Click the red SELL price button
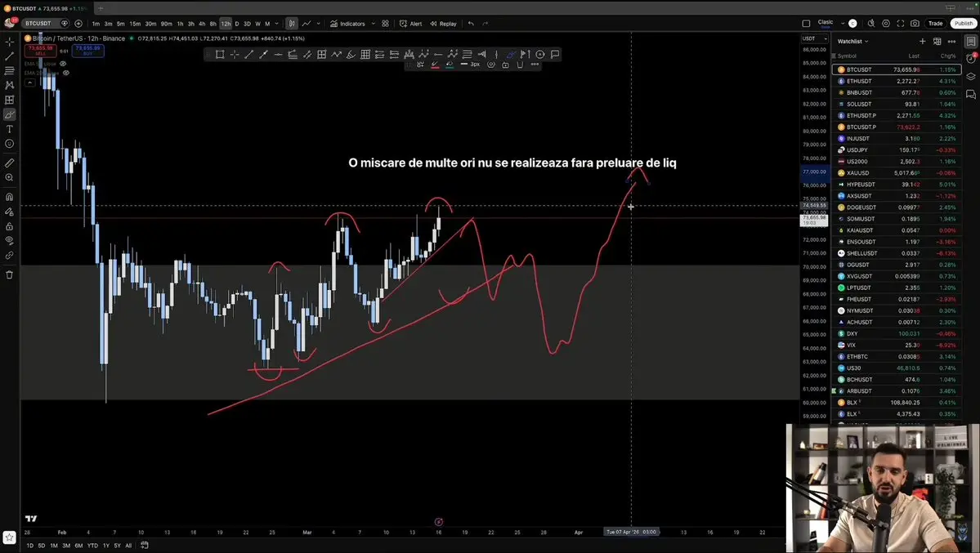Screen dimensions: 980x553 (x=41, y=51)
